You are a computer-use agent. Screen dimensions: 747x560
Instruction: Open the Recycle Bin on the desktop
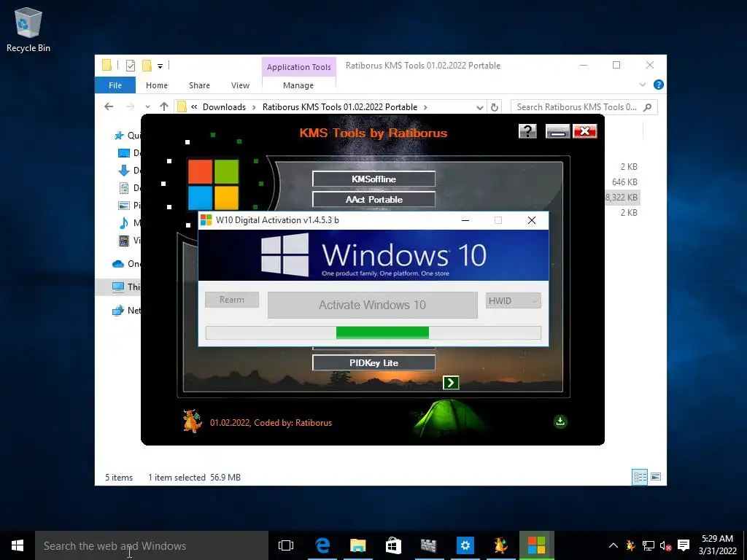pos(28,29)
